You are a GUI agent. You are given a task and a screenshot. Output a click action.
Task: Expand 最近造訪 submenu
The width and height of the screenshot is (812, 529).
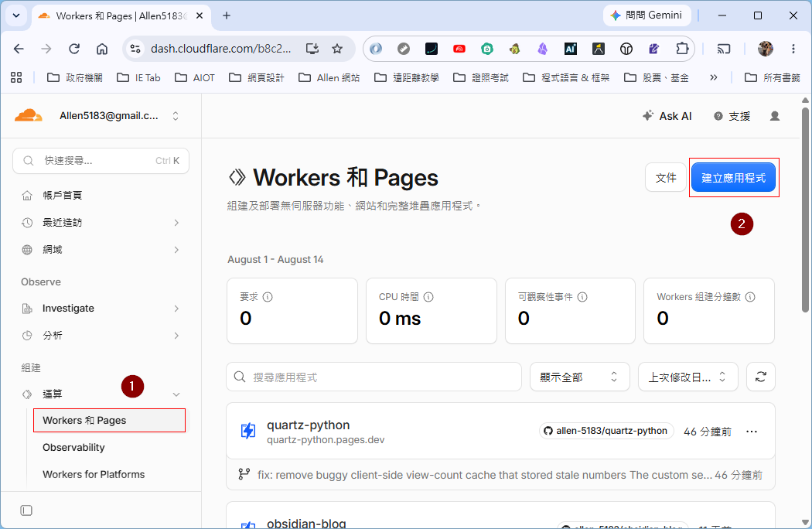176,223
